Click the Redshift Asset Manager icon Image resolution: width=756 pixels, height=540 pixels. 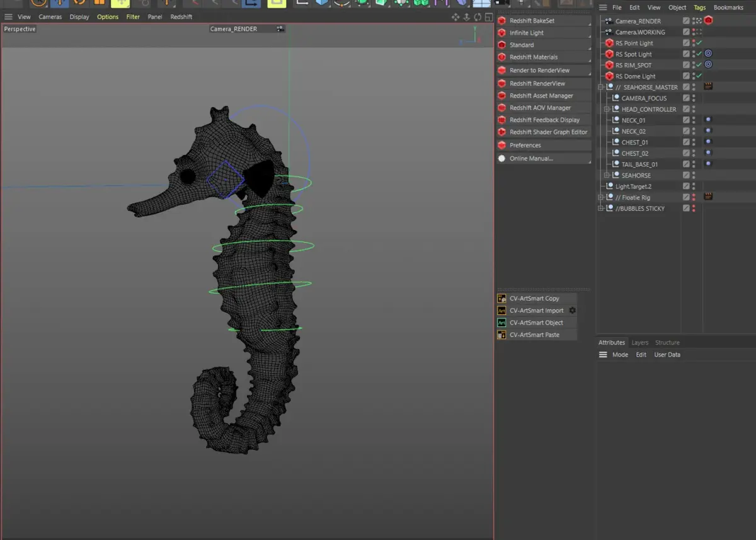point(502,96)
